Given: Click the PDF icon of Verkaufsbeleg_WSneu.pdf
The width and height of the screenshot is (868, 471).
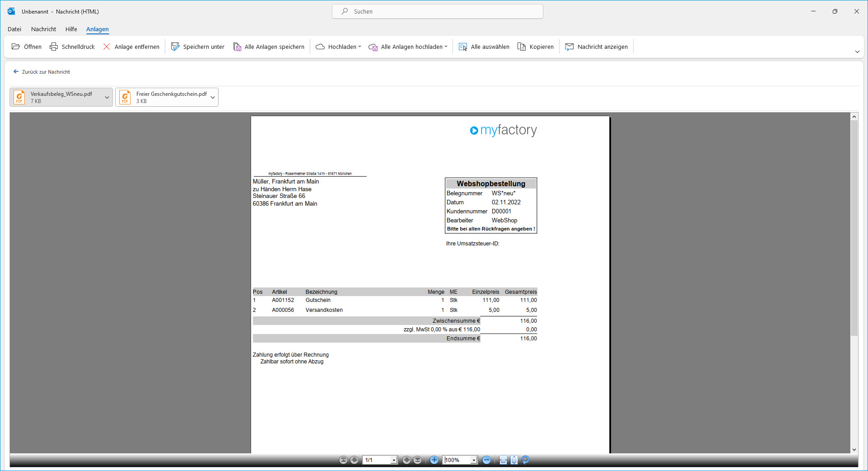Looking at the screenshot, I should [19, 97].
